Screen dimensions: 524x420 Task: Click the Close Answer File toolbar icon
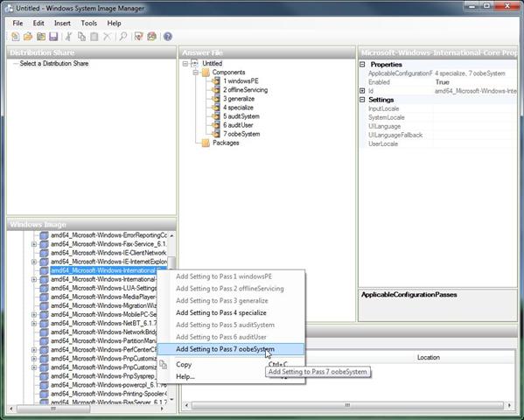point(41,37)
